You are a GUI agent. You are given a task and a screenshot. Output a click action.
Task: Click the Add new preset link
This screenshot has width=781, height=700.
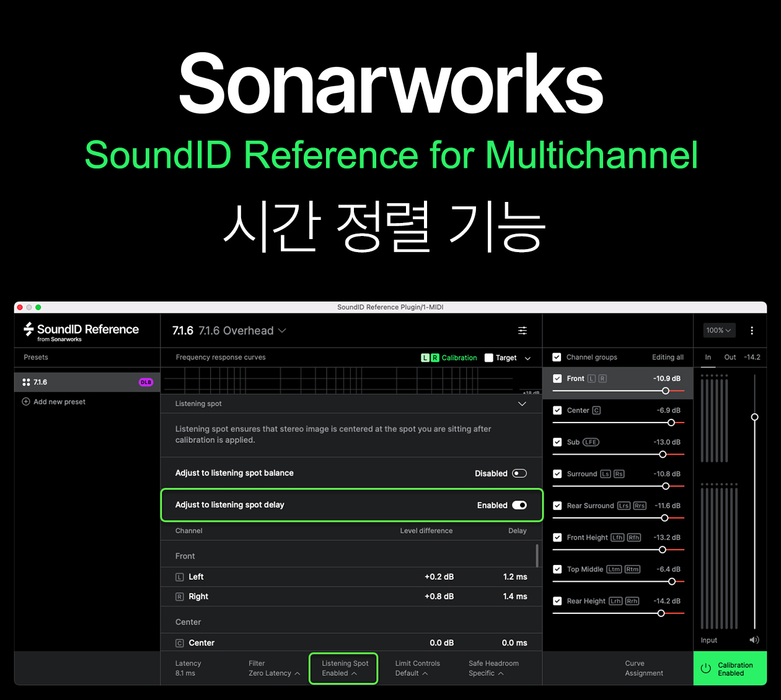60,402
